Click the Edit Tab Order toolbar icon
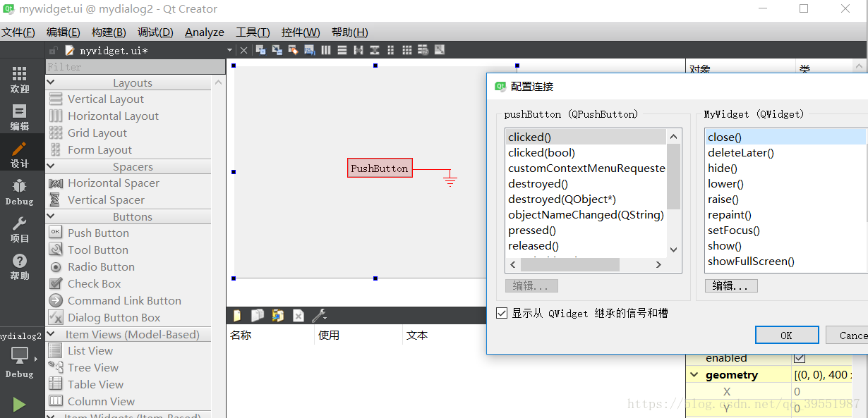The height and width of the screenshot is (418, 868). click(310, 50)
